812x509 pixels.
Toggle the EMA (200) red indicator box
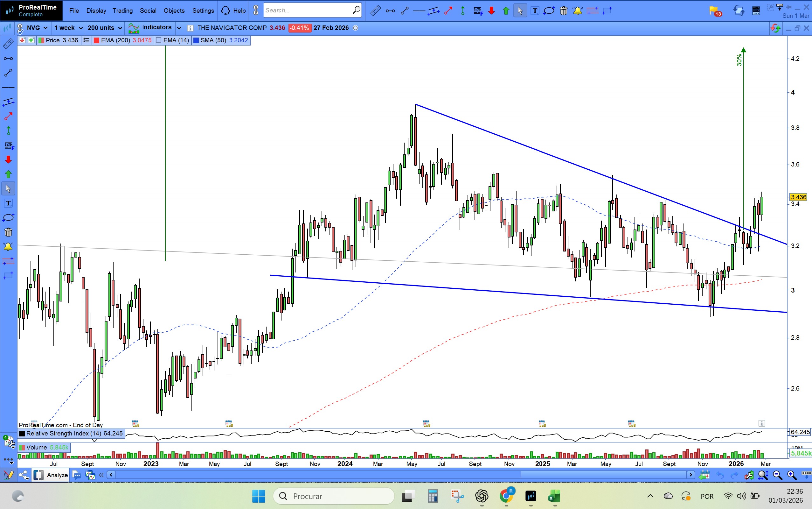(97, 40)
